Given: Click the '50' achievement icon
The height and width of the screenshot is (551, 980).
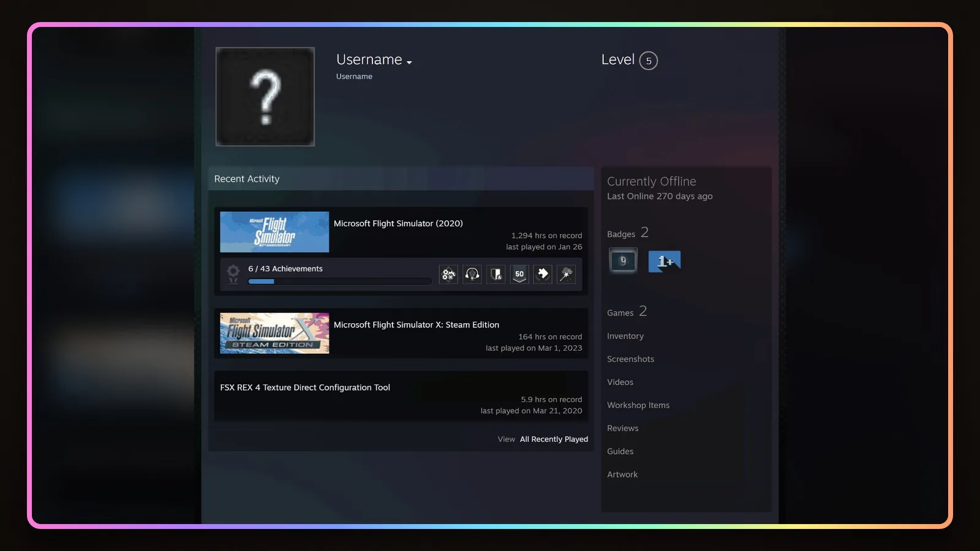Looking at the screenshot, I should click(519, 274).
